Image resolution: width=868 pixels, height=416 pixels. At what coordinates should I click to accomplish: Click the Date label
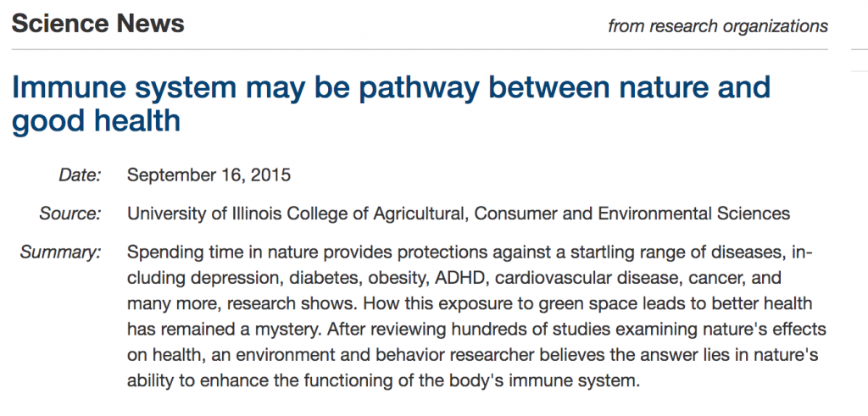(x=80, y=175)
